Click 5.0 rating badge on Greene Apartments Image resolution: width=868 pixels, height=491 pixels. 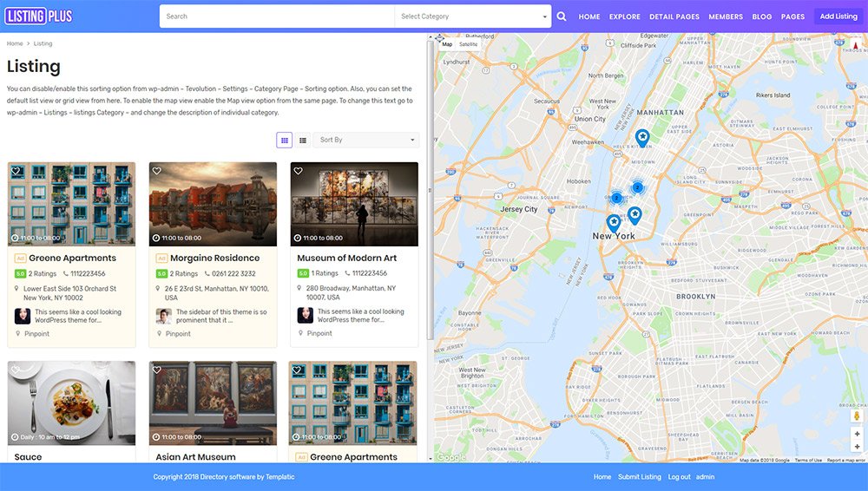pos(20,273)
